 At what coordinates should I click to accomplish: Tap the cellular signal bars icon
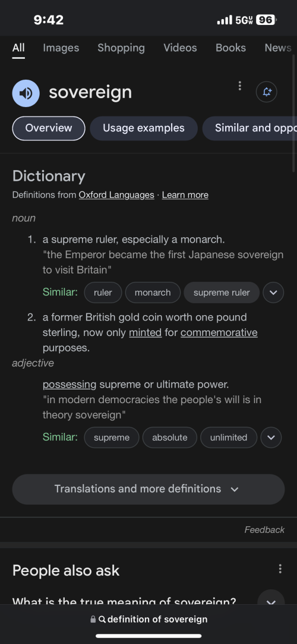(225, 20)
